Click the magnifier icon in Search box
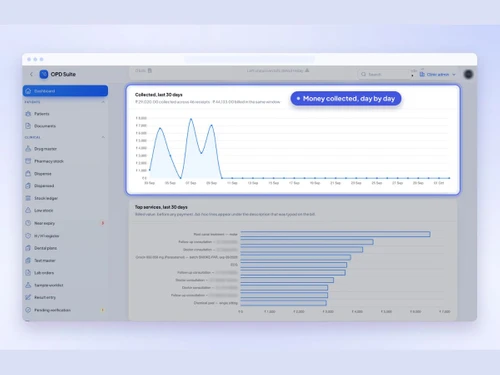The width and height of the screenshot is (500, 375). pyautogui.click(x=364, y=74)
